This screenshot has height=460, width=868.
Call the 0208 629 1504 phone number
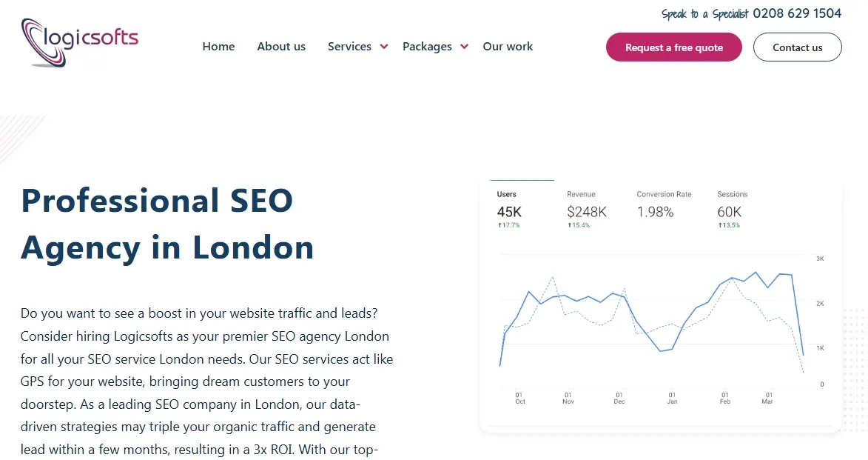(797, 13)
